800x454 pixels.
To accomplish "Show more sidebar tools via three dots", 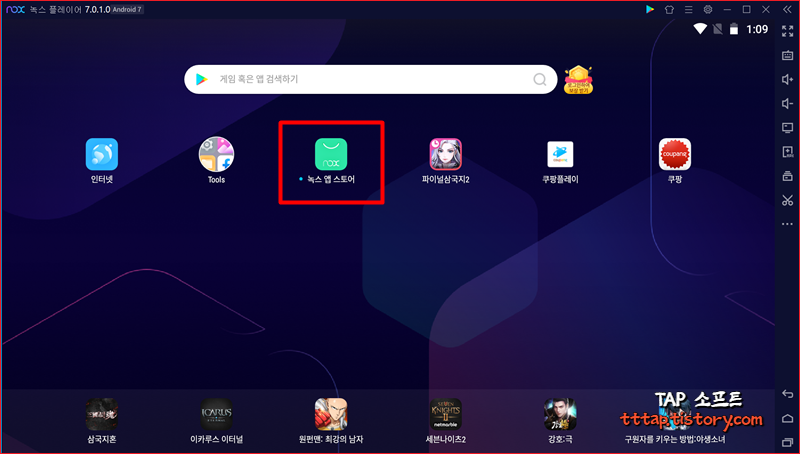I will [788, 224].
